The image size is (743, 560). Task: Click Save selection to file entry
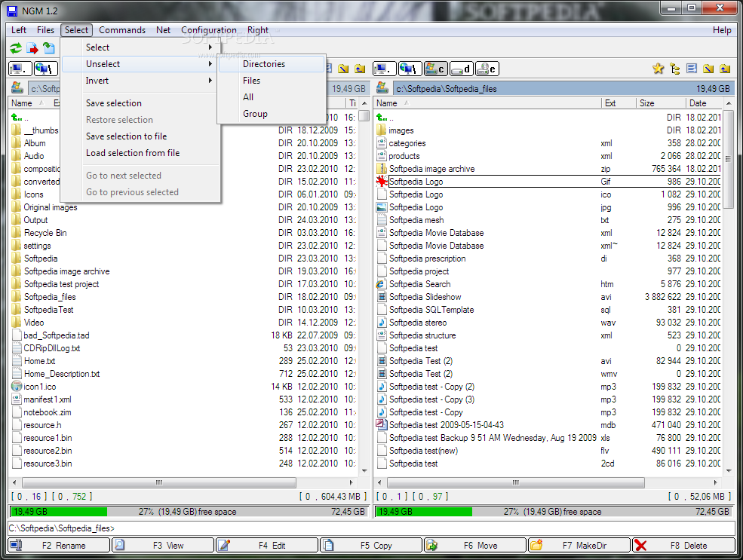[140, 136]
